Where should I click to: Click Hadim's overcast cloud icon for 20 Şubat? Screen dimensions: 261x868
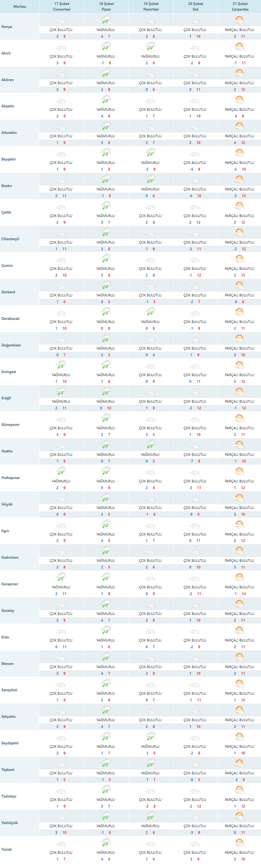pos(195,447)
